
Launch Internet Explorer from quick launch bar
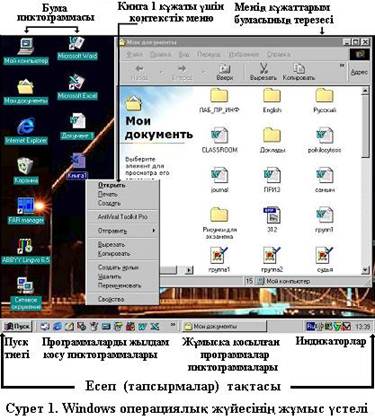(57, 326)
